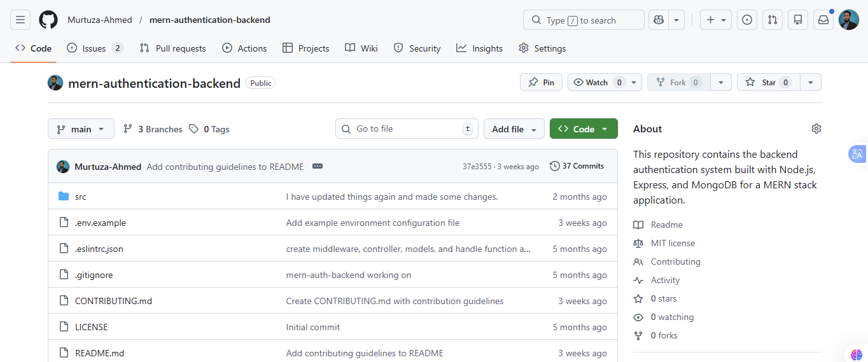This screenshot has width=868, height=362.
Task: Open the issues inbox icon in header
Action: point(747,20)
